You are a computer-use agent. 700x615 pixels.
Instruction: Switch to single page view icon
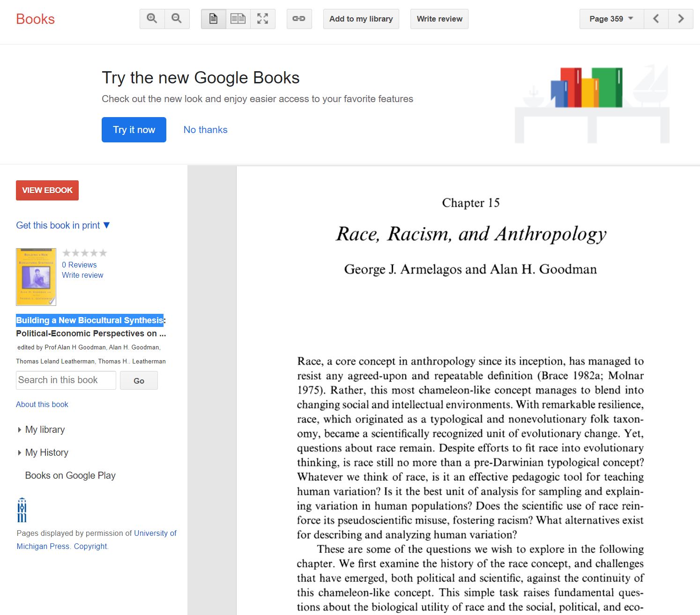(x=213, y=19)
